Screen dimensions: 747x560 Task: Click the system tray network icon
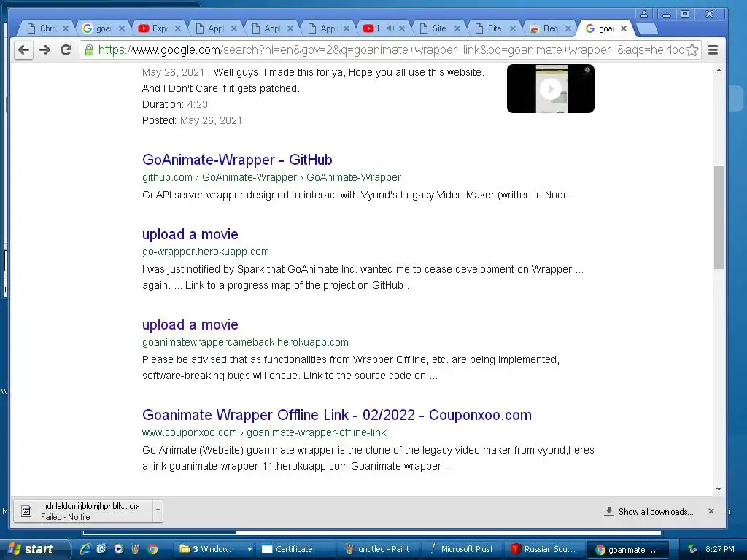click(692, 549)
